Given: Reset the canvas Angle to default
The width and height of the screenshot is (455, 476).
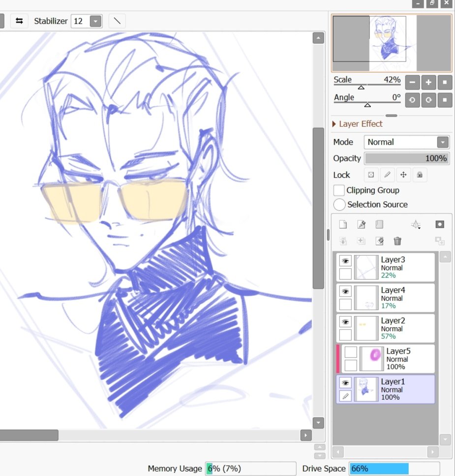Looking at the screenshot, I should 444,100.
